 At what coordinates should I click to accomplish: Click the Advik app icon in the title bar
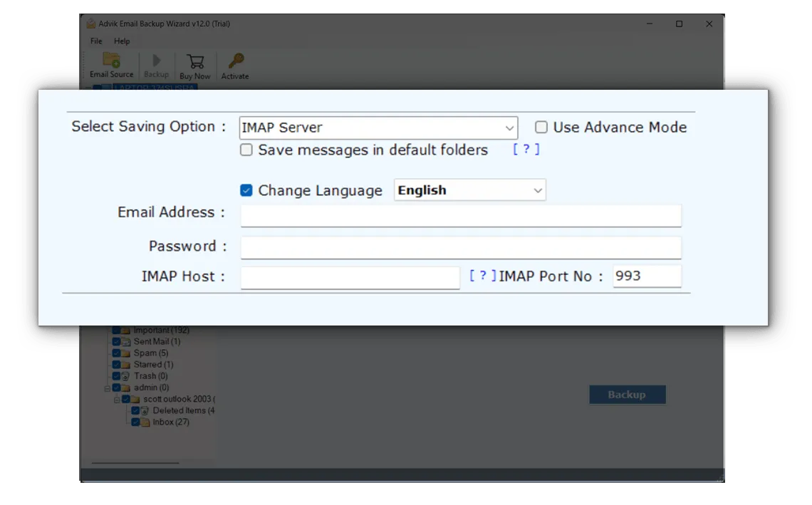tap(90, 24)
